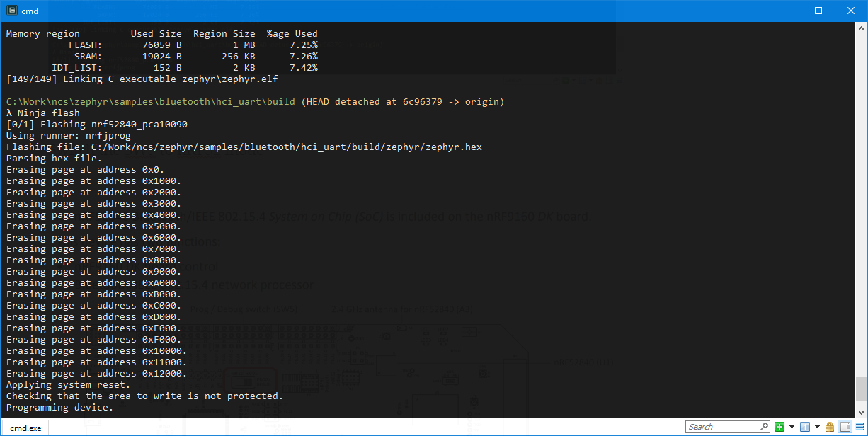Toggle the panel view icon in status bar

[844, 427]
